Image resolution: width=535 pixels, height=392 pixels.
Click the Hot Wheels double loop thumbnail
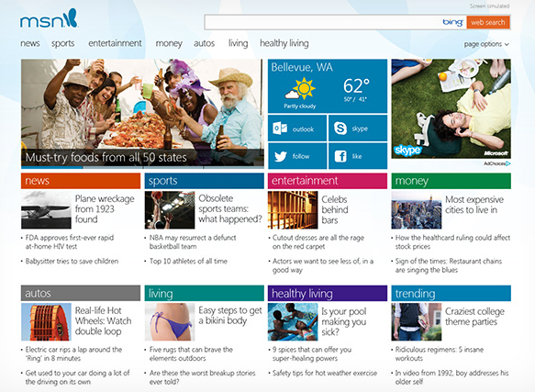[46, 322]
